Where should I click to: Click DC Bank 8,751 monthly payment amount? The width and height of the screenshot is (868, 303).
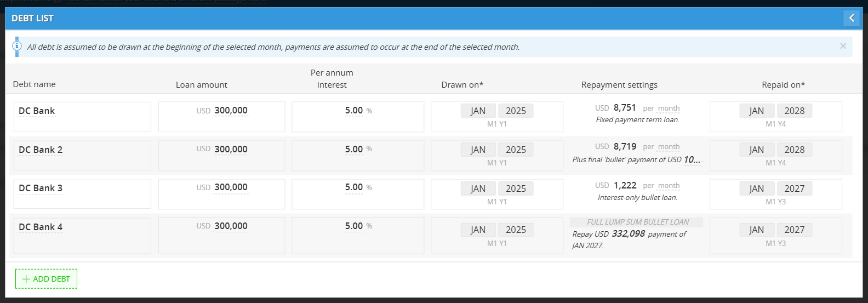click(625, 108)
